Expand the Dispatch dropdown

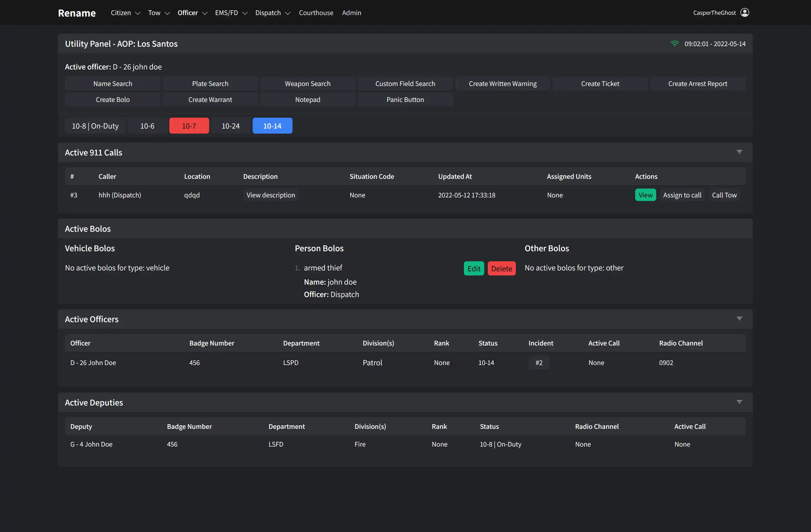coord(272,13)
